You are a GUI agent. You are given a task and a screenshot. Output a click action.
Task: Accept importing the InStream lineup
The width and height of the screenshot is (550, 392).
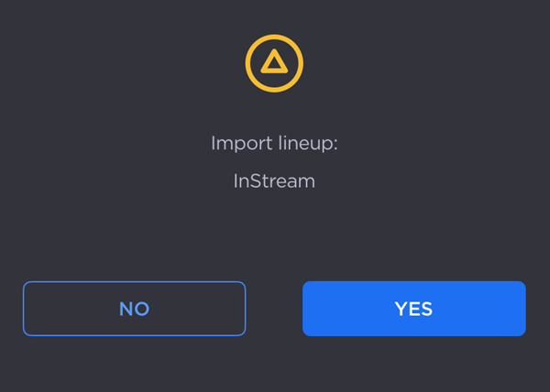413,309
